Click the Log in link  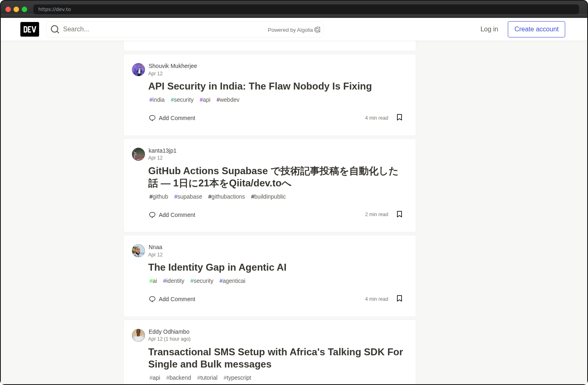point(489,29)
